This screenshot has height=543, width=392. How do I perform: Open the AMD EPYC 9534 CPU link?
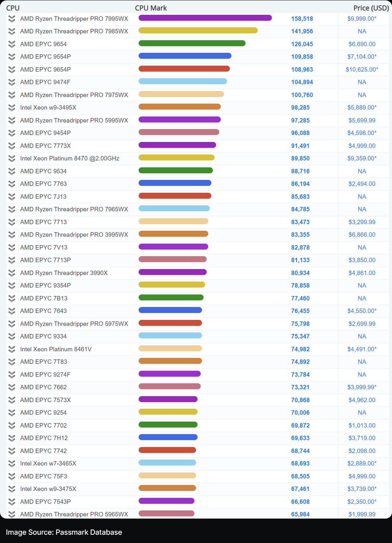[43, 171]
